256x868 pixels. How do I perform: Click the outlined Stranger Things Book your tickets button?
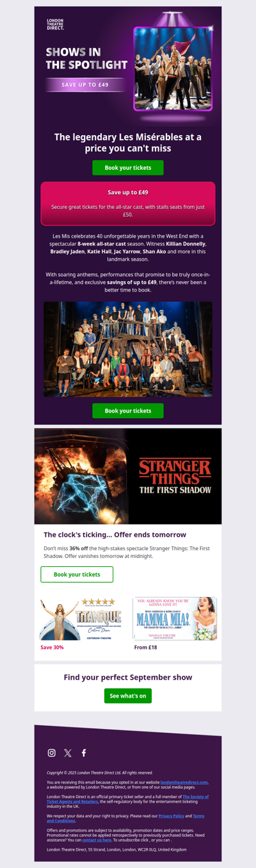[x=77, y=575]
